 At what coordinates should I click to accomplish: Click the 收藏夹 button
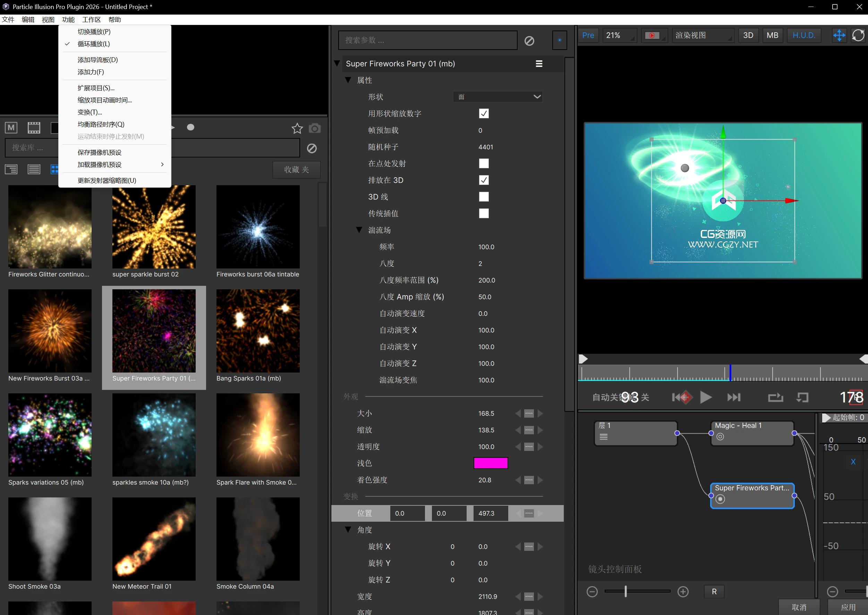pyautogui.click(x=297, y=170)
